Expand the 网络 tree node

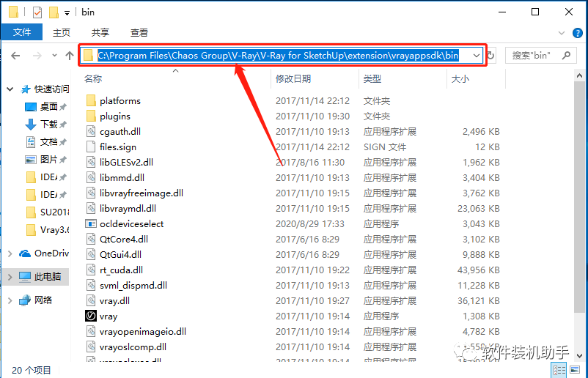point(10,300)
